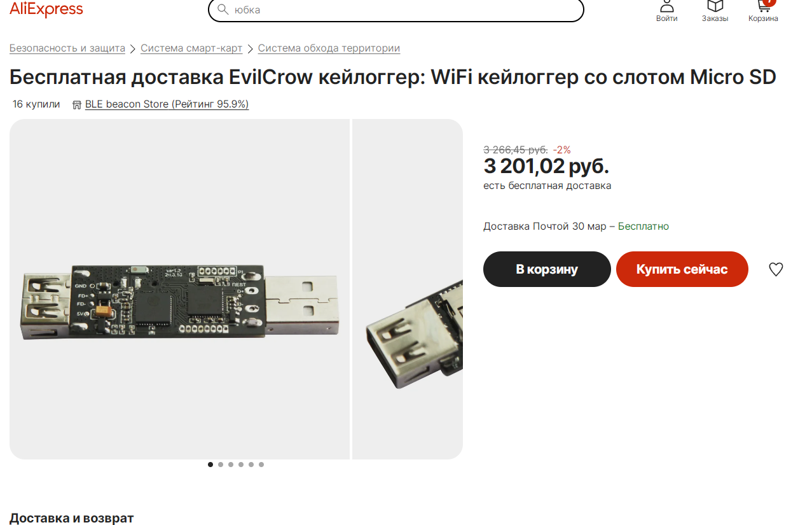Expand the Доставка и возврат section

72,518
